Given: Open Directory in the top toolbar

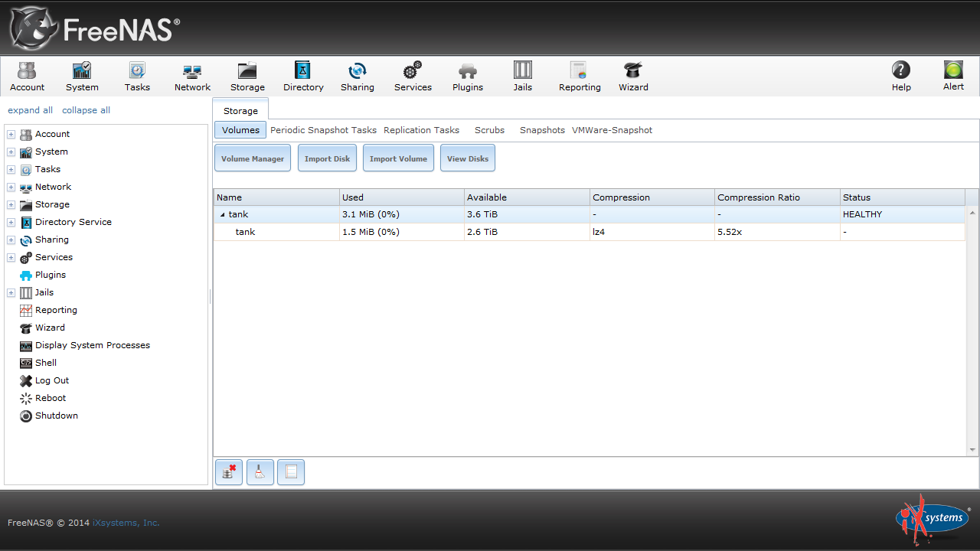Looking at the screenshot, I should [x=303, y=77].
